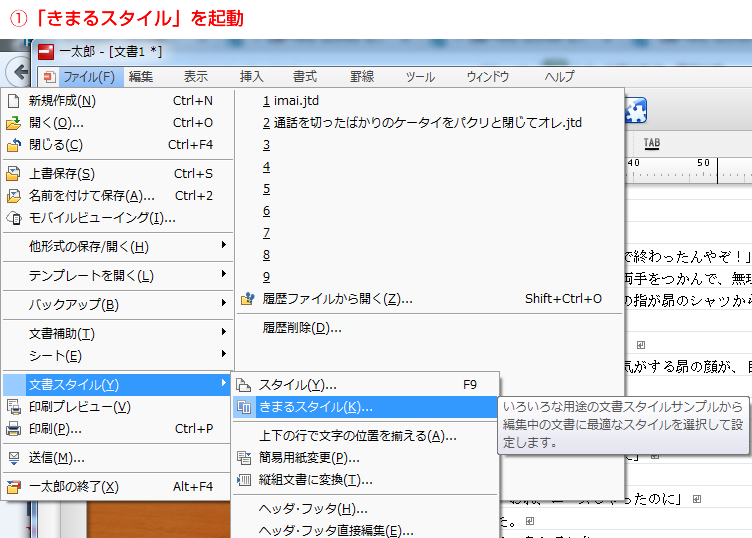Click the vertical text icon beside 縦組文書に変換
The image size is (752, 538).
(244, 480)
